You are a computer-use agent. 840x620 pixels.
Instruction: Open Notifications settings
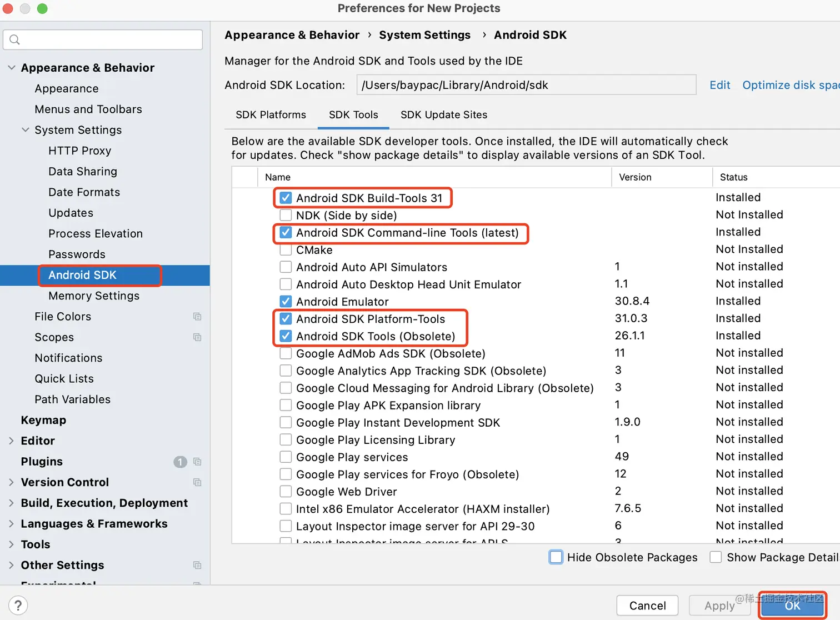68,358
